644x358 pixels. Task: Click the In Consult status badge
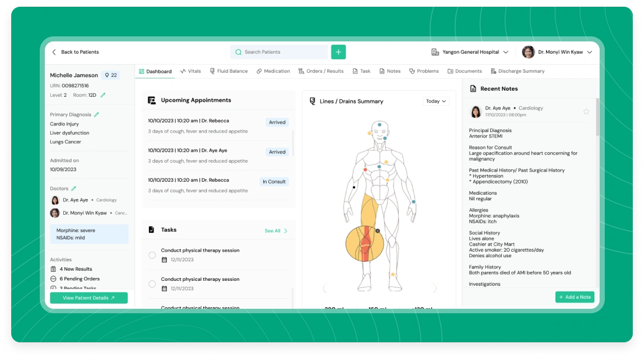coord(274,182)
